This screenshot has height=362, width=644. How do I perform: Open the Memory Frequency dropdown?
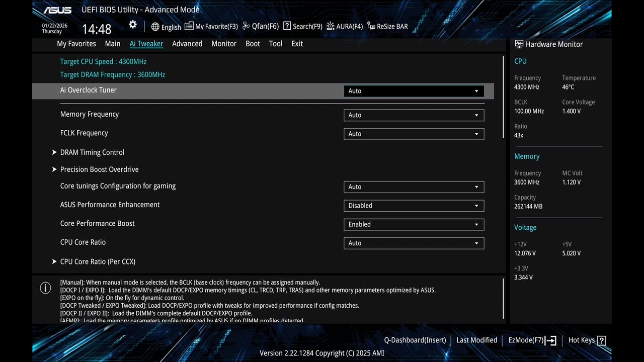click(x=413, y=115)
